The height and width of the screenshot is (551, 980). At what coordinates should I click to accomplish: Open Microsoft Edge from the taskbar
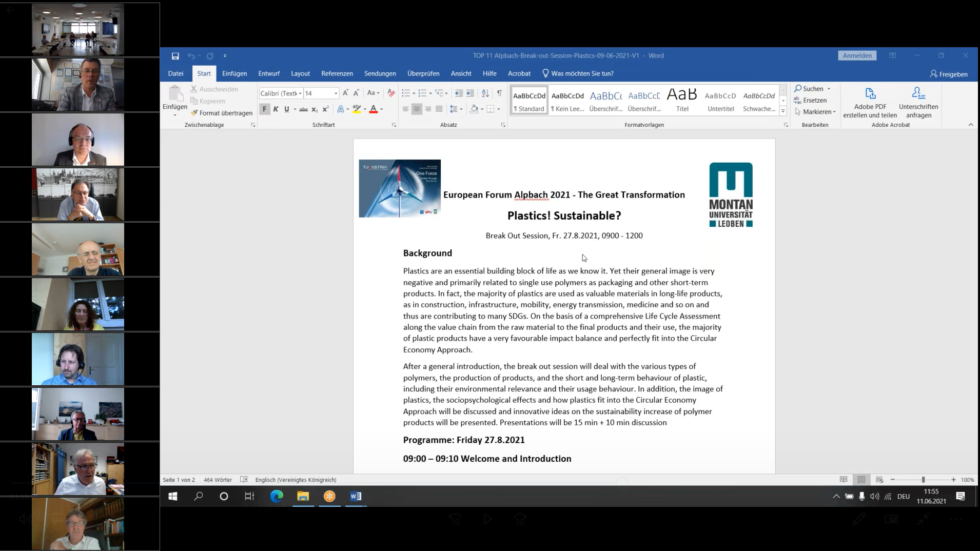(277, 496)
